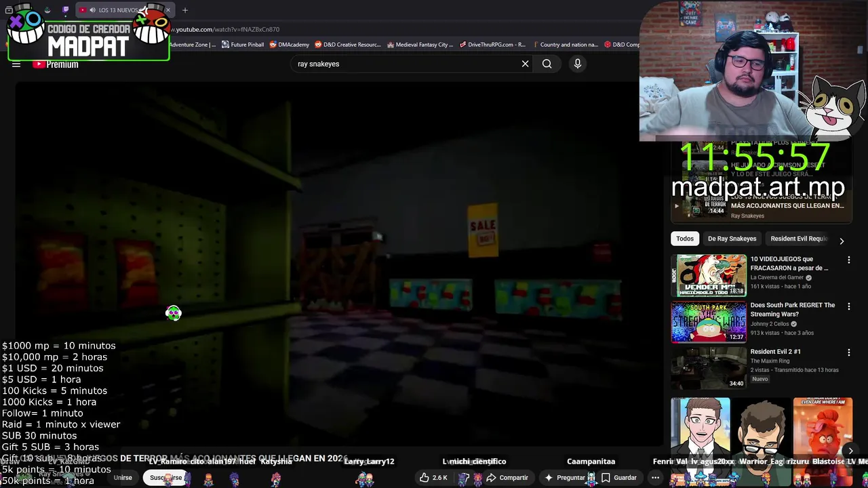Viewport: 868px width, 488px height.
Task: Open the DriveThruRPG.com bookmark
Action: (x=492, y=45)
